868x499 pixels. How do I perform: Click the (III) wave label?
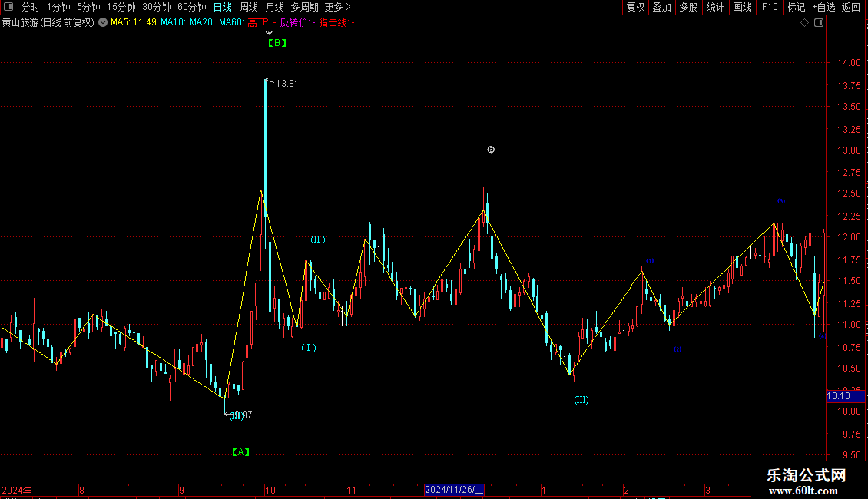[x=581, y=400]
